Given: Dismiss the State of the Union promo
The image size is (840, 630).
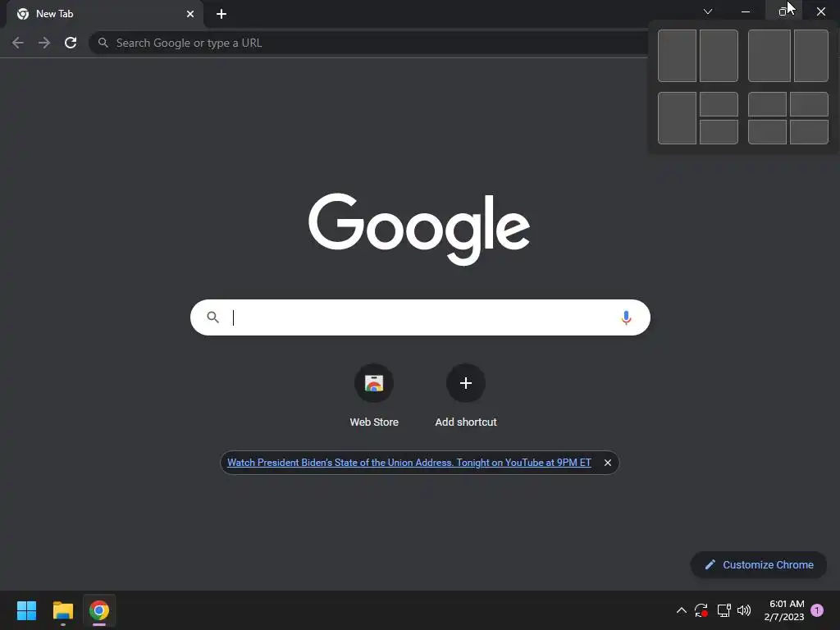Looking at the screenshot, I should (608, 463).
